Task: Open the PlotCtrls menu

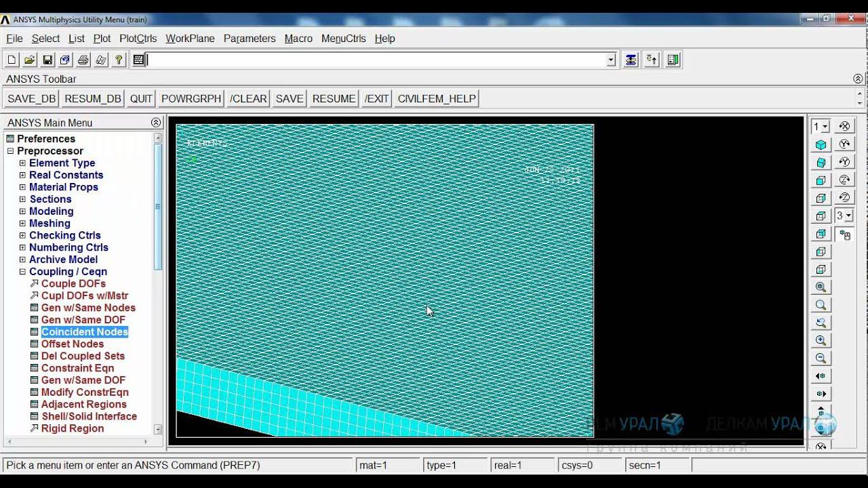Action: tap(138, 39)
